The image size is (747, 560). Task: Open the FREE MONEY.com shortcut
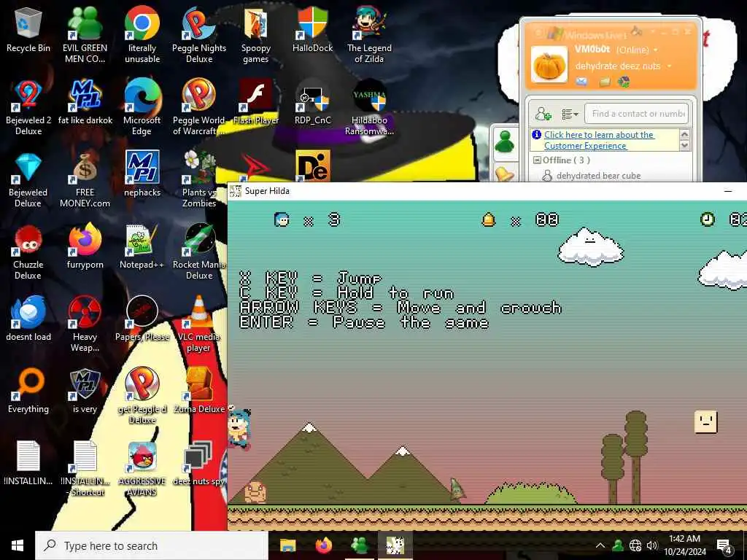point(85,179)
